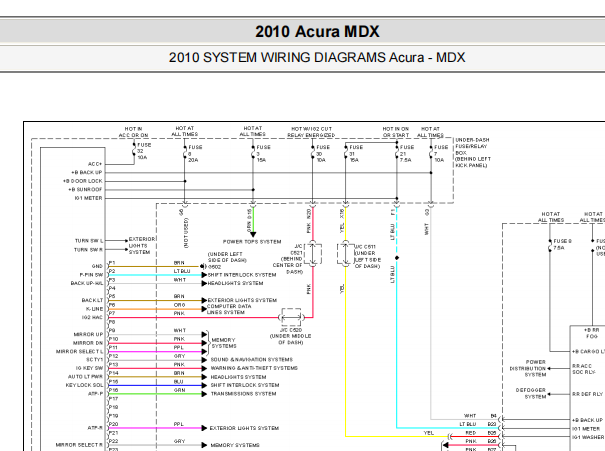The image size is (605, 451).
Task: Click the "+B DOOR LOCK" terminal label
Action: click(83, 181)
